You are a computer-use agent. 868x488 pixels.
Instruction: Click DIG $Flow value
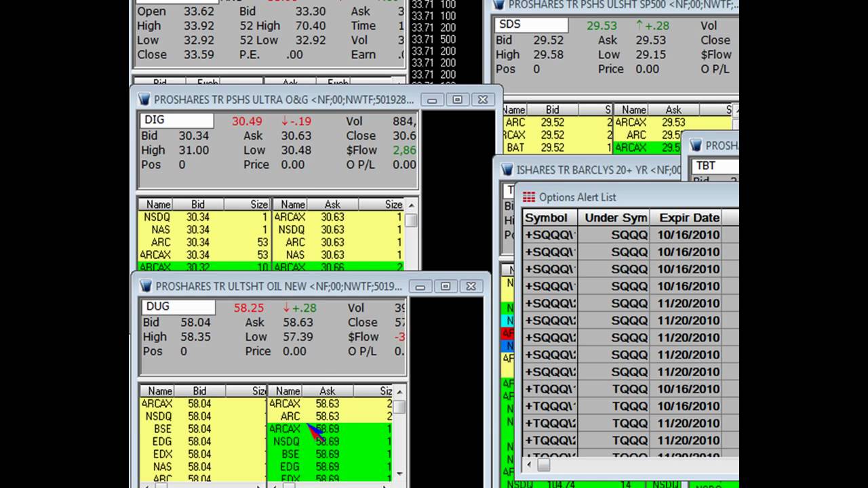404,150
